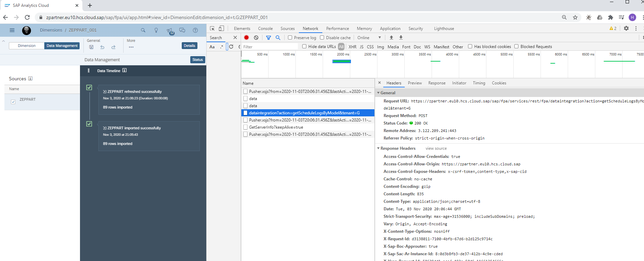Open DevTools customize three-dot menu

tap(636, 29)
